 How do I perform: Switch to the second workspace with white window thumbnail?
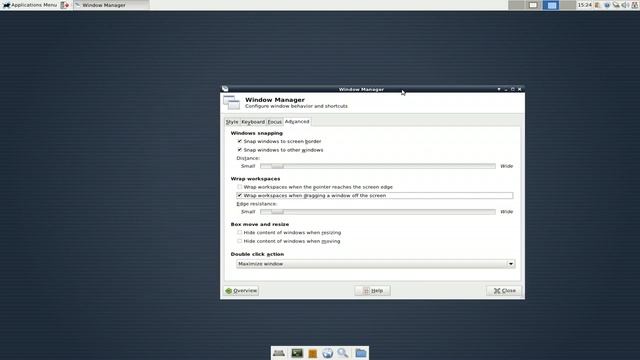tap(533, 5)
